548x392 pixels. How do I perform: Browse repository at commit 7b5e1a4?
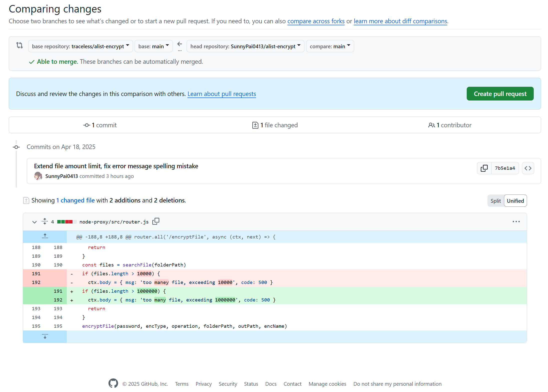point(528,168)
